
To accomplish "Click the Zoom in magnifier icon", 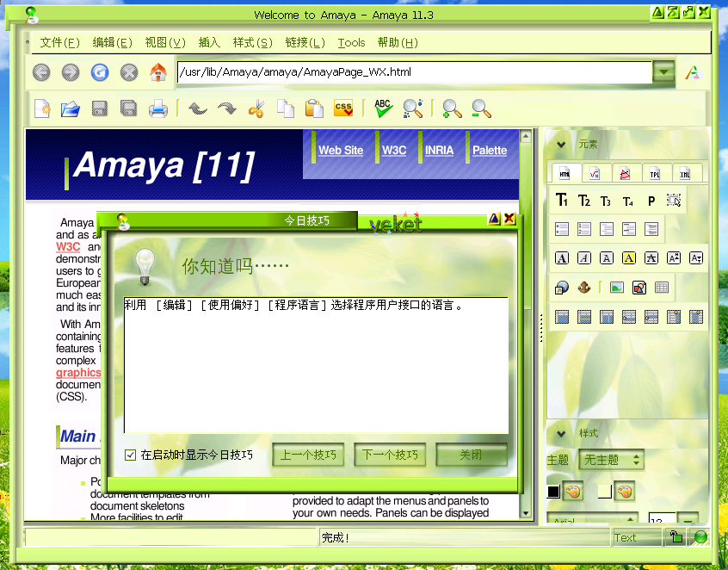I will [x=452, y=109].
